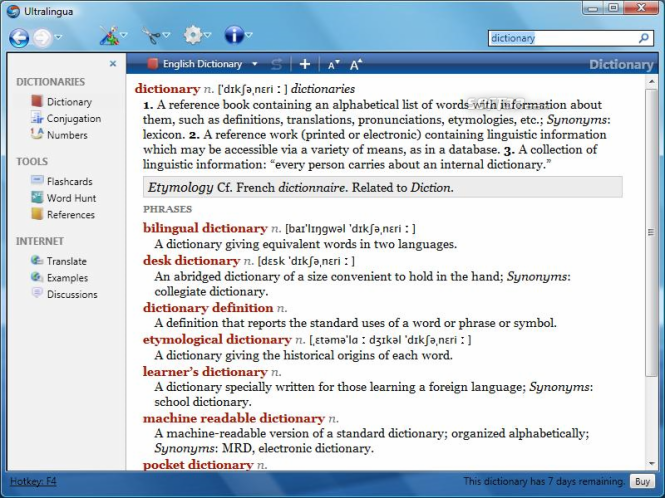Click the 'machine readable dictionary' phrase heading
665x498 pixels.
coord(234,418)
